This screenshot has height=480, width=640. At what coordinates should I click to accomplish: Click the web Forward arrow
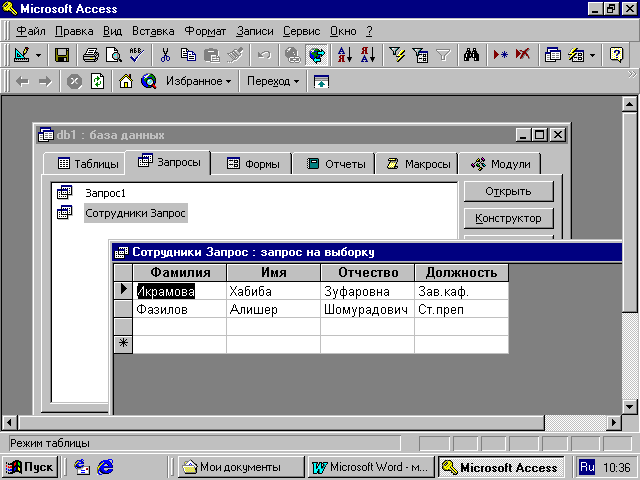[45, 82]
